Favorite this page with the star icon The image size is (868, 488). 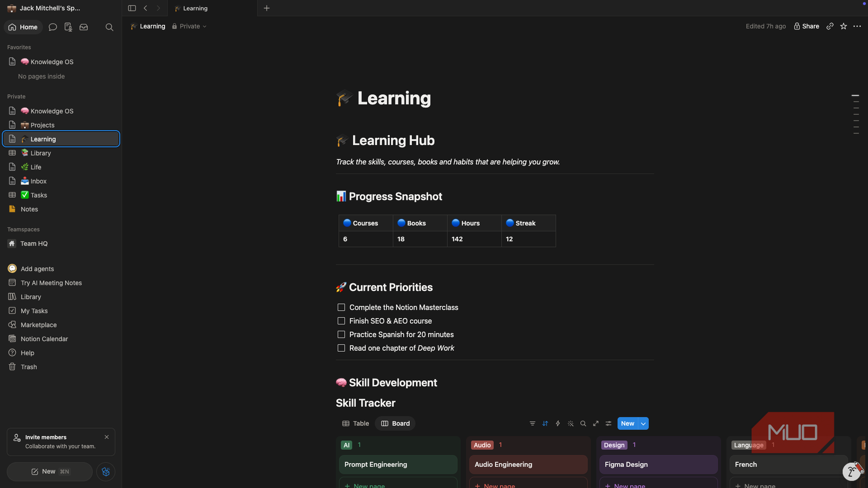[x=844, y=26]
